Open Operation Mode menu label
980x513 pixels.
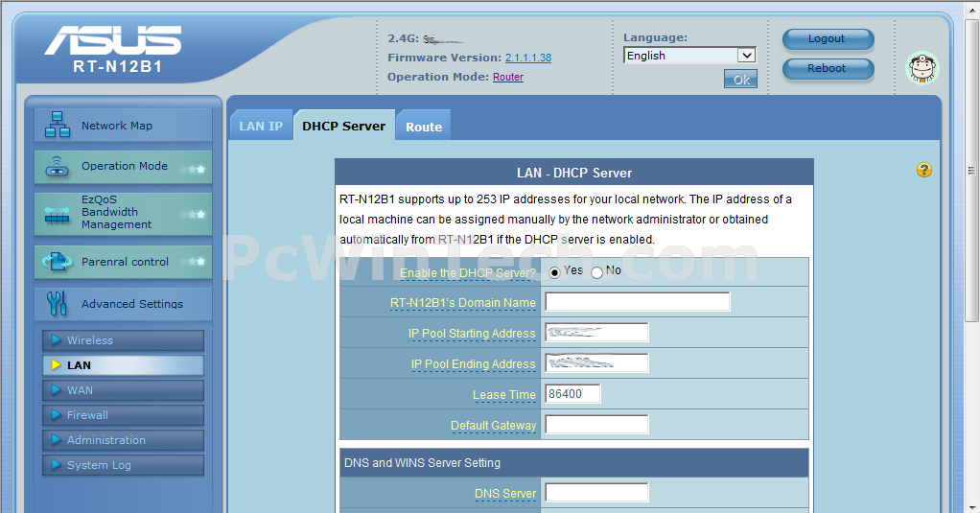[125, 166]
